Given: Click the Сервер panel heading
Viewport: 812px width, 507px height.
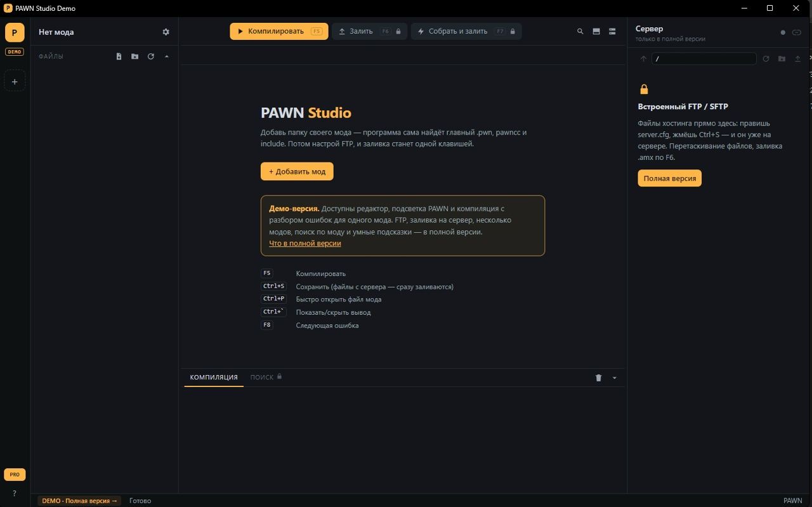Looking at the screenshot, I should 649,29.
